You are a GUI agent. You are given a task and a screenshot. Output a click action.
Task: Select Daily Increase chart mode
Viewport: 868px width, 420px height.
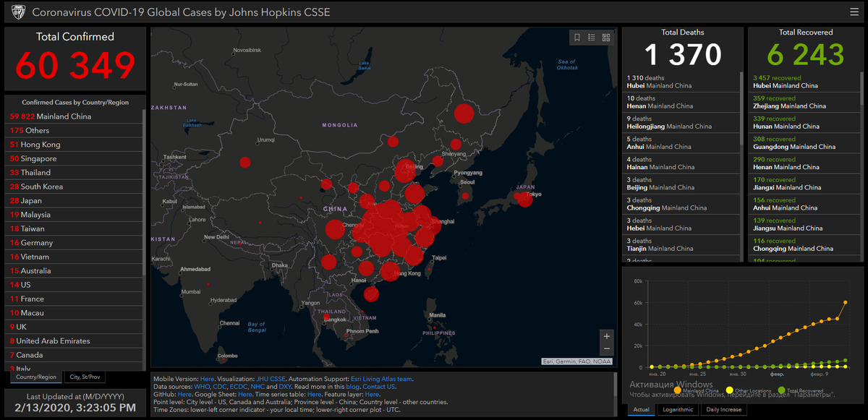click(x=723, y=409)
